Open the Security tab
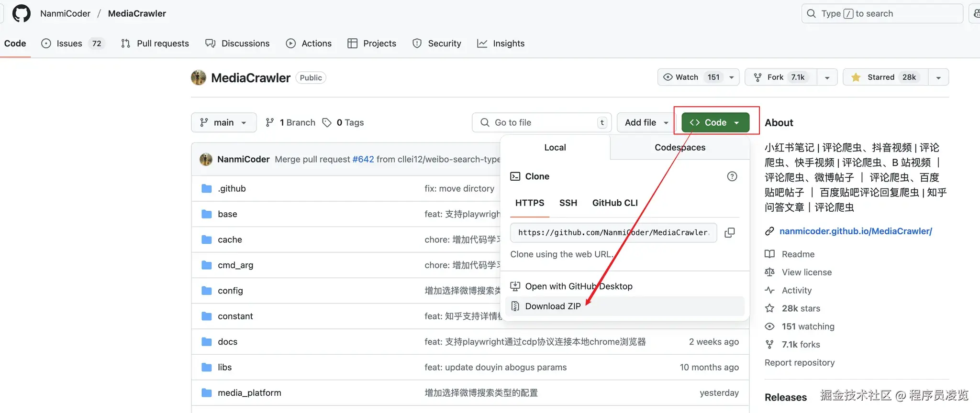 click(437, 43)
